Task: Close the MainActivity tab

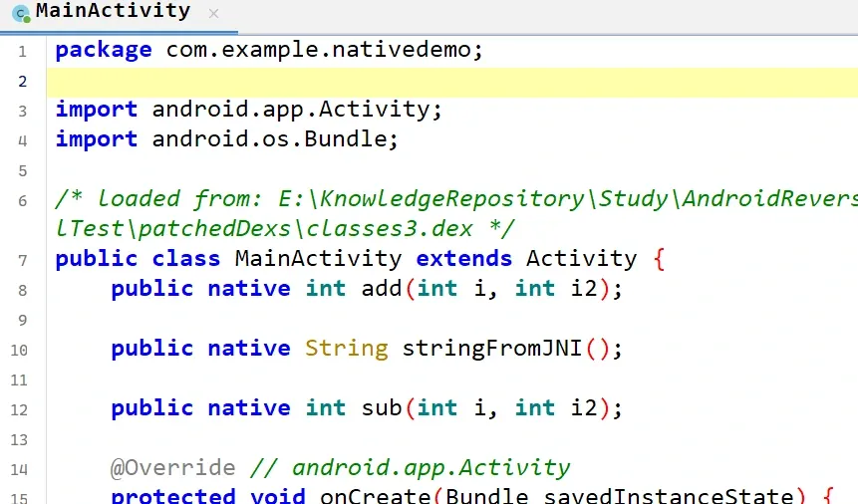Action: 214,14
